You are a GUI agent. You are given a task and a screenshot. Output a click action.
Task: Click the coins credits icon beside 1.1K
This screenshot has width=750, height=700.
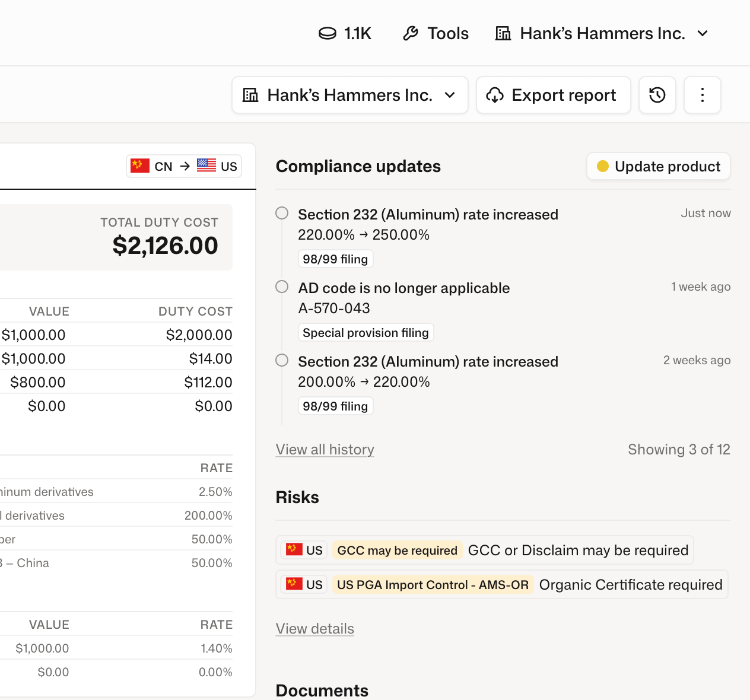coord(328,33)
